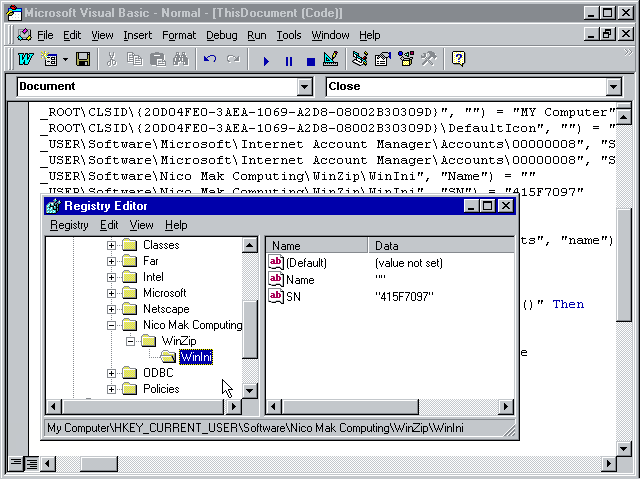640x480 pixels.
Task: Click the Break pause icon
Action: 289,61
